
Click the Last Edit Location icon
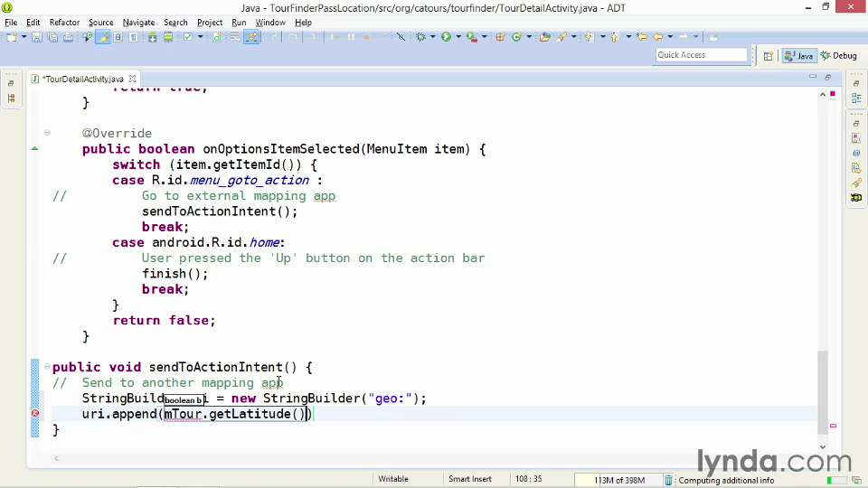[x=642, y=37]
